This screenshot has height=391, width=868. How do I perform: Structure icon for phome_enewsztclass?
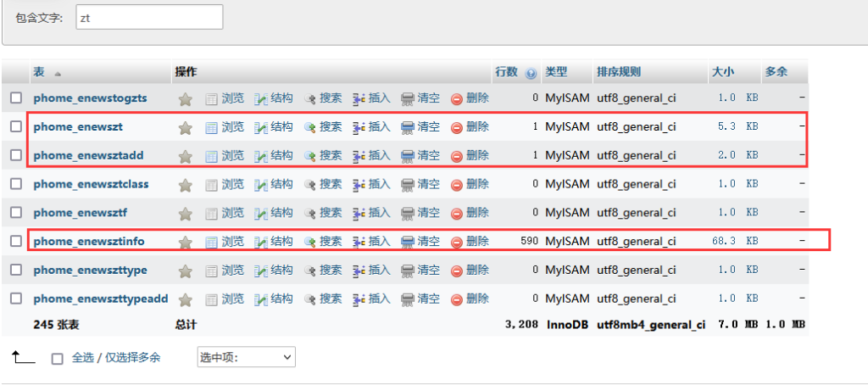(261, 185)
